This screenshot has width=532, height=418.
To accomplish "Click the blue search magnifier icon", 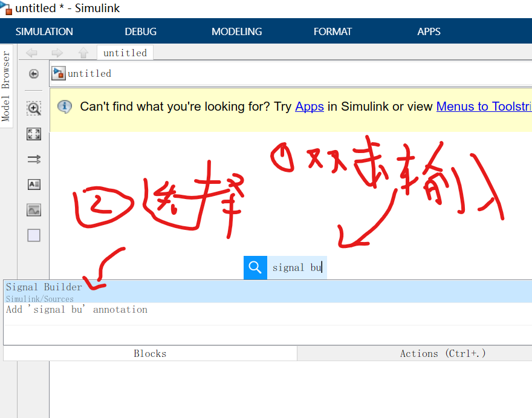I will pyautogui.click(x=255, y=267).
